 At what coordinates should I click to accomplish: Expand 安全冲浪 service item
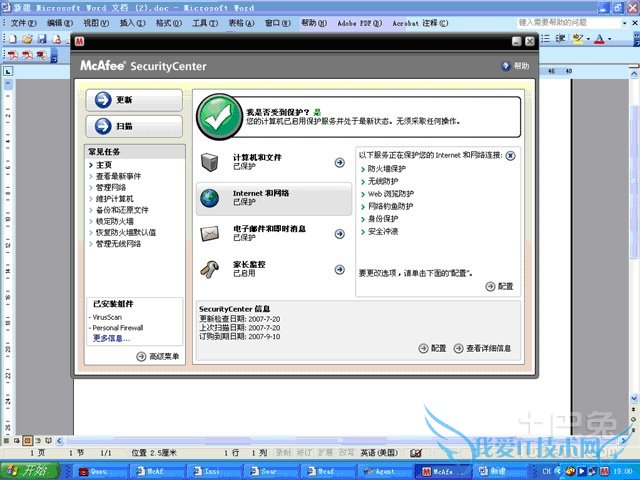click(380, 231)
